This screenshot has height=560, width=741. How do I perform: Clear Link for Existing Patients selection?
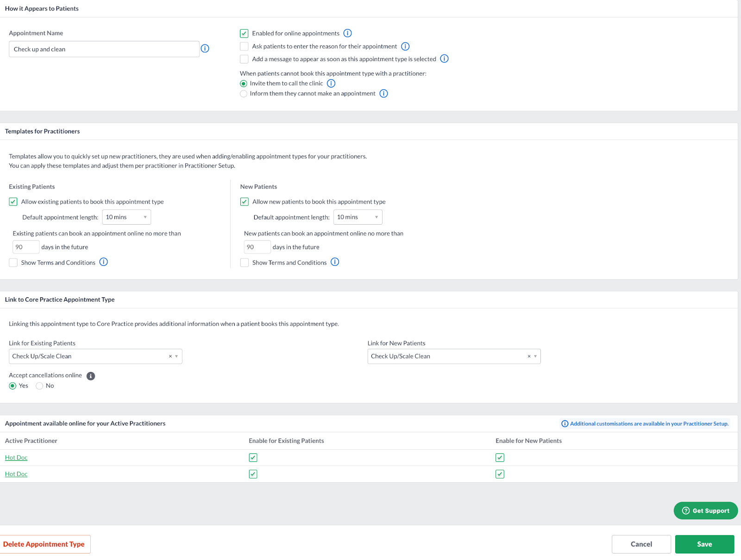click(170, 356)
